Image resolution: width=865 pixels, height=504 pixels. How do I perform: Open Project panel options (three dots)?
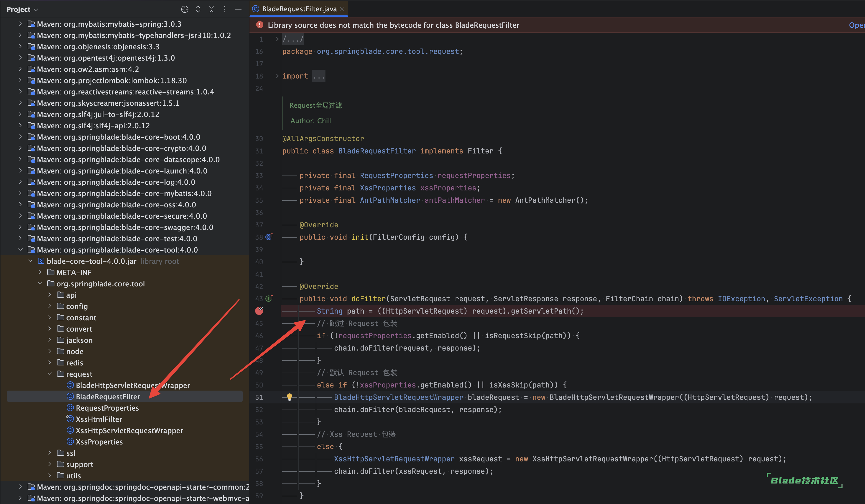click(225, 9)
